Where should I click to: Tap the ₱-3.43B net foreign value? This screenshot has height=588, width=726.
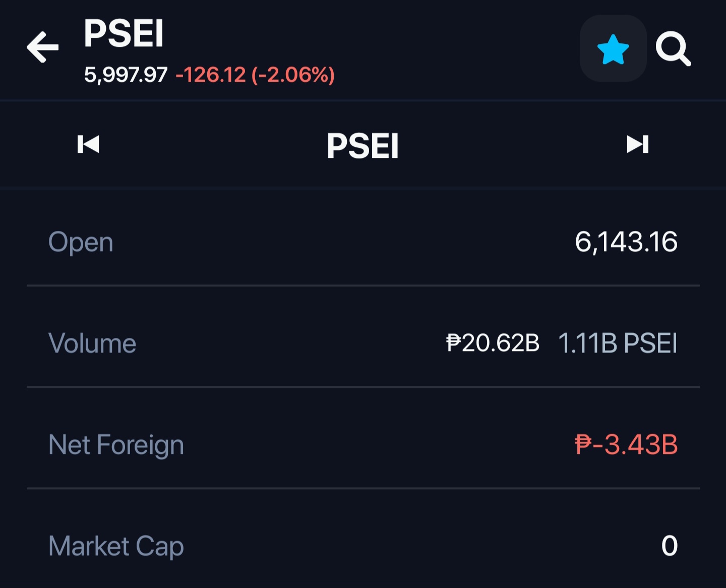(x=626, y=445)
